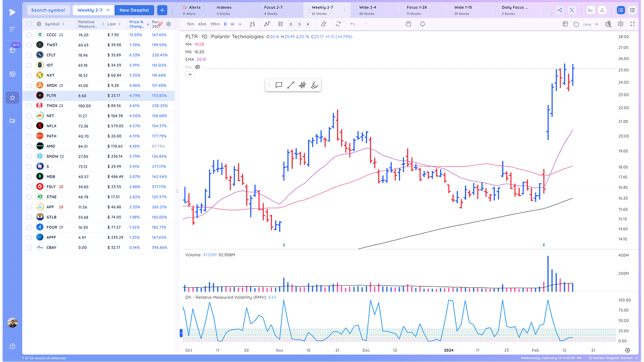Viewport: 644px width, 362px height.
Task: Open the bar style chart type selector
Action: point(252,24)
